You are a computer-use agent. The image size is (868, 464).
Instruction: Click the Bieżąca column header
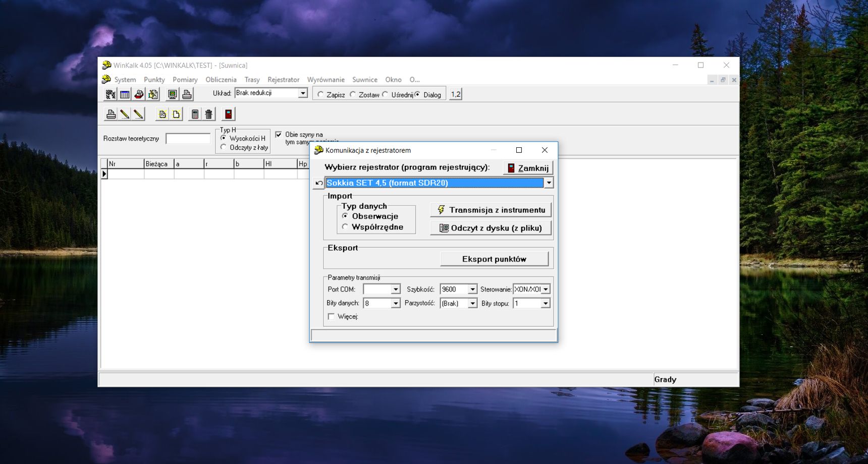point(159,164)
